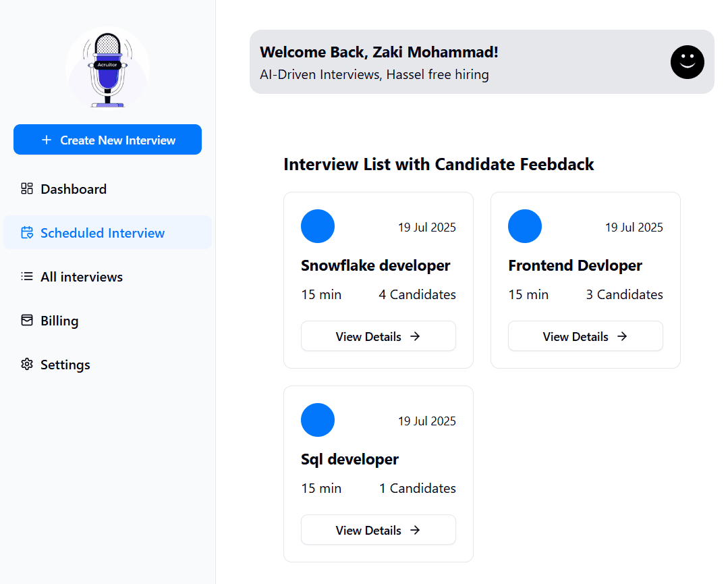Click the plus icon on Create New Interview
Image resolution: width=728 pixels, height=584 pixels.
tap(47, 140)
